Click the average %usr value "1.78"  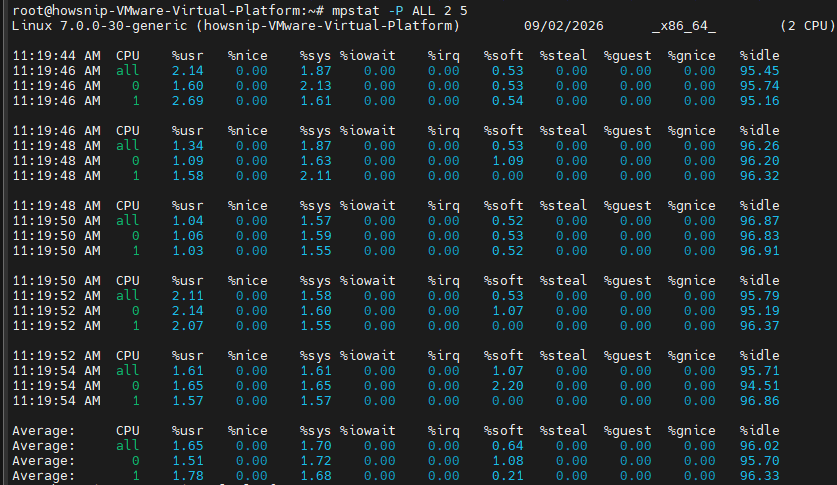pos(188,475)
